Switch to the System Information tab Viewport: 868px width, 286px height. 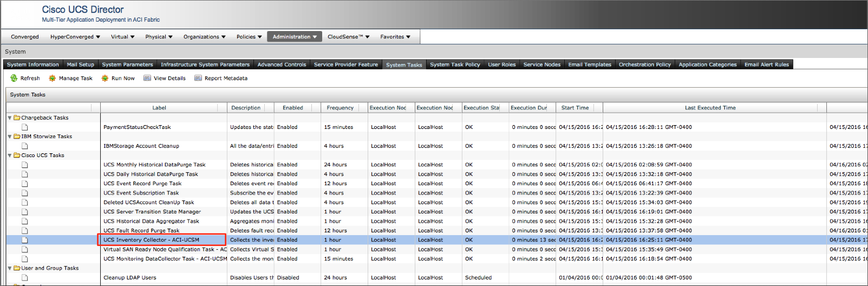(x=33, y=64)
